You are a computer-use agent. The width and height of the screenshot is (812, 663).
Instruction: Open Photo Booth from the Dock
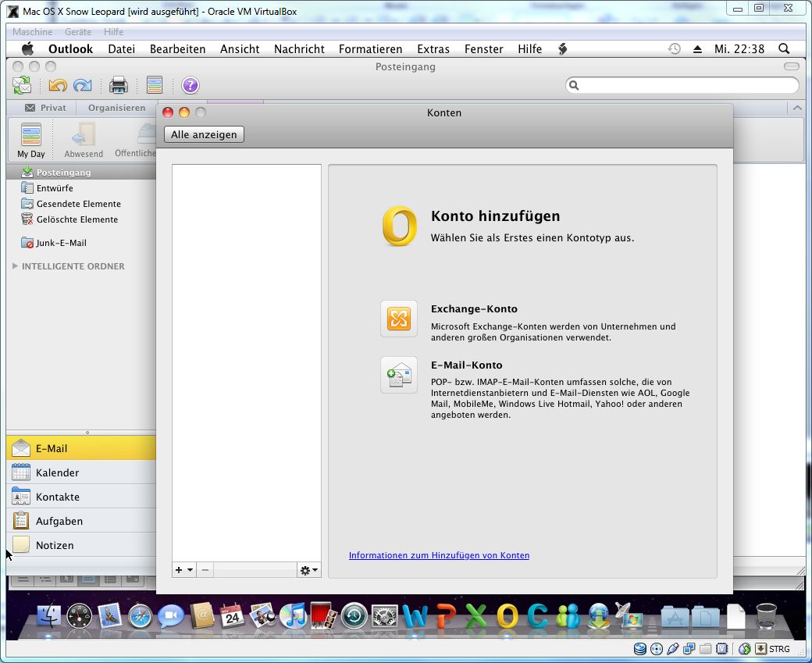click(324, 616)
